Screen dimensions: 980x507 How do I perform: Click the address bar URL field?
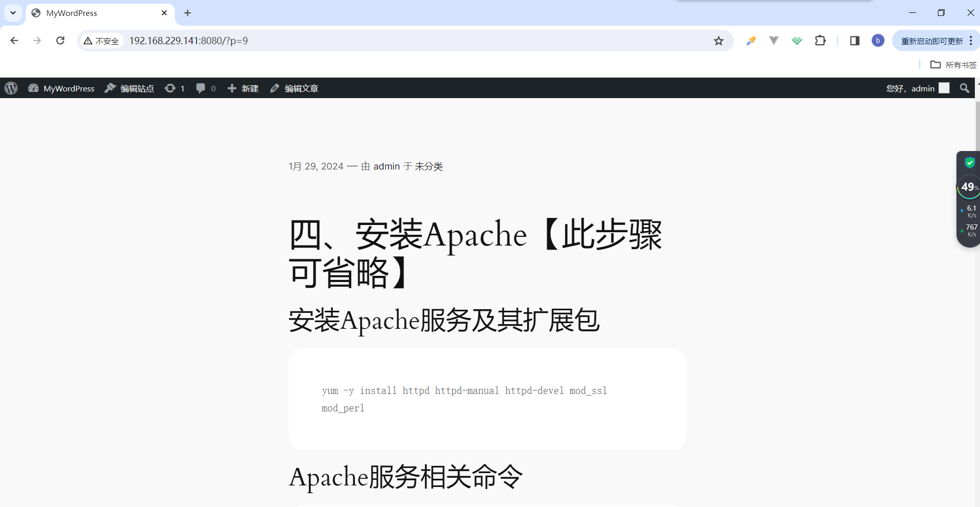point(406,41)
